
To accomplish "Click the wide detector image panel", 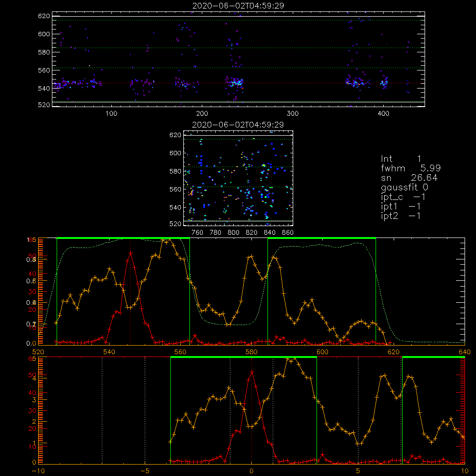I will (x=238, y=59).
